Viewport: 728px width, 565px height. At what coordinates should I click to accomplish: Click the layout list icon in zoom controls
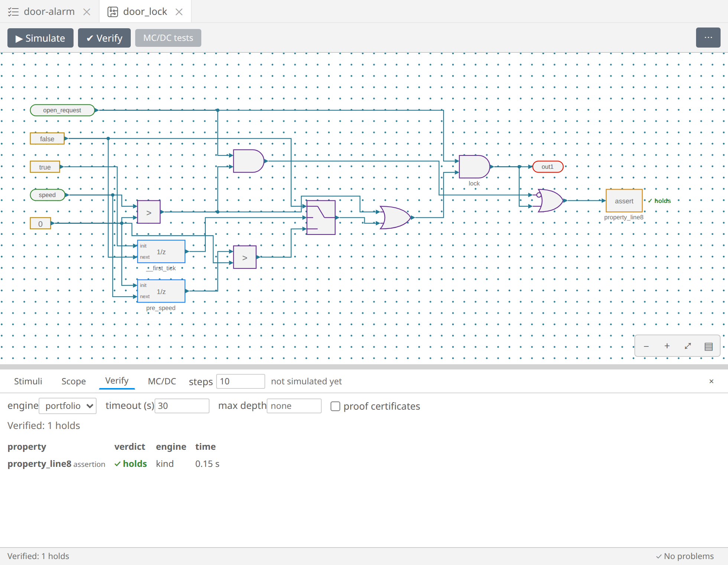pos(709,346)
